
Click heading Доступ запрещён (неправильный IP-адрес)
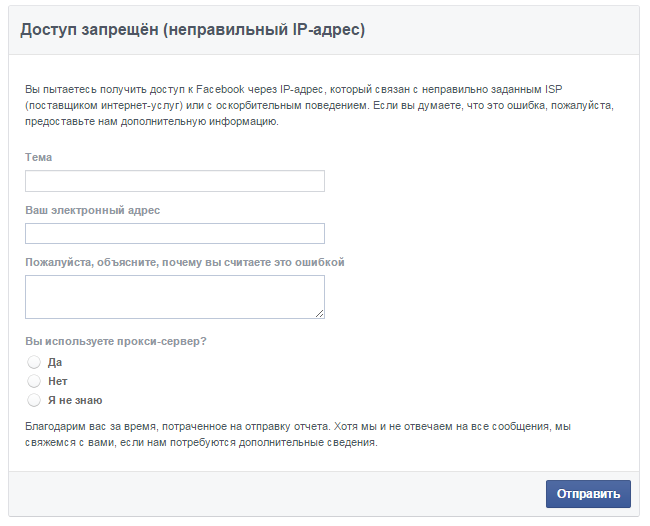tap(192, 30)
